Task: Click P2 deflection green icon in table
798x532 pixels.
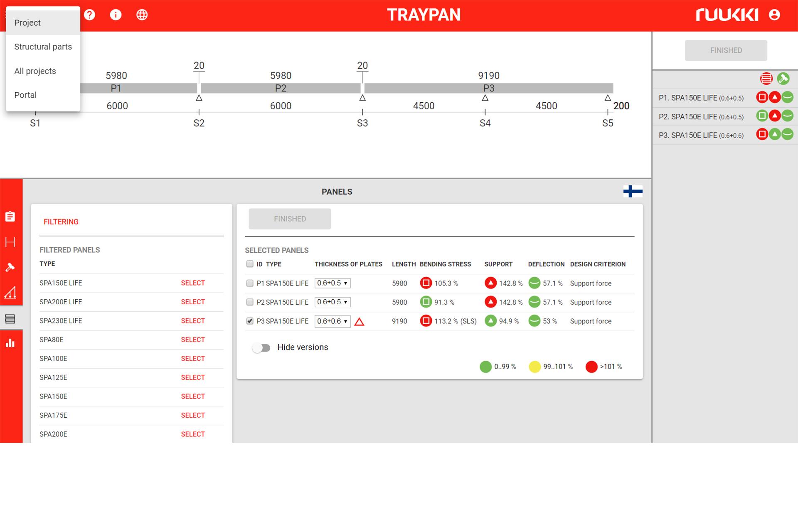Action: click(x=534, y=302)
